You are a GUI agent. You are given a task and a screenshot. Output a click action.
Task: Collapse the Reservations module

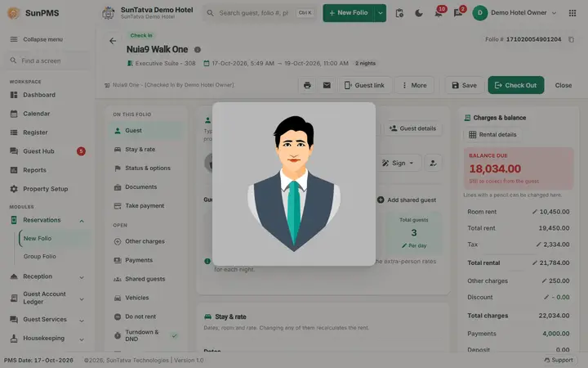pyautogui.click(x=82, y=221)
